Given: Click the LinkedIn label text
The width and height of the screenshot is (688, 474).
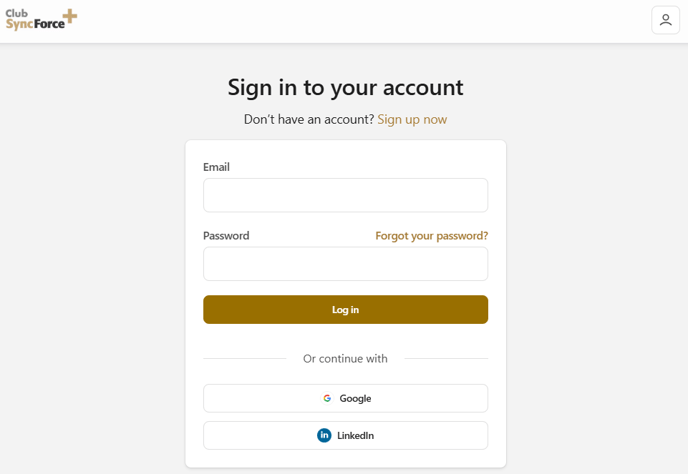Looking at the screenshot, I should [355, 435].
